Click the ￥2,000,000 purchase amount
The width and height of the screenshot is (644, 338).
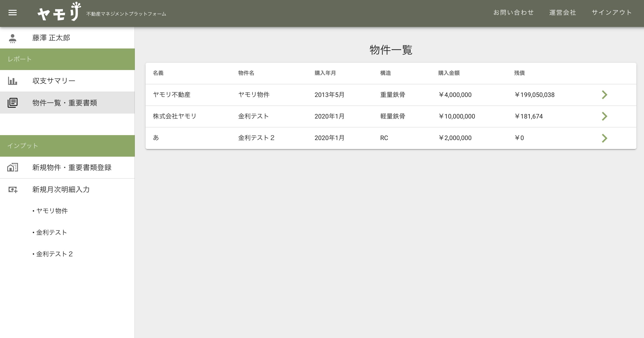455,138
